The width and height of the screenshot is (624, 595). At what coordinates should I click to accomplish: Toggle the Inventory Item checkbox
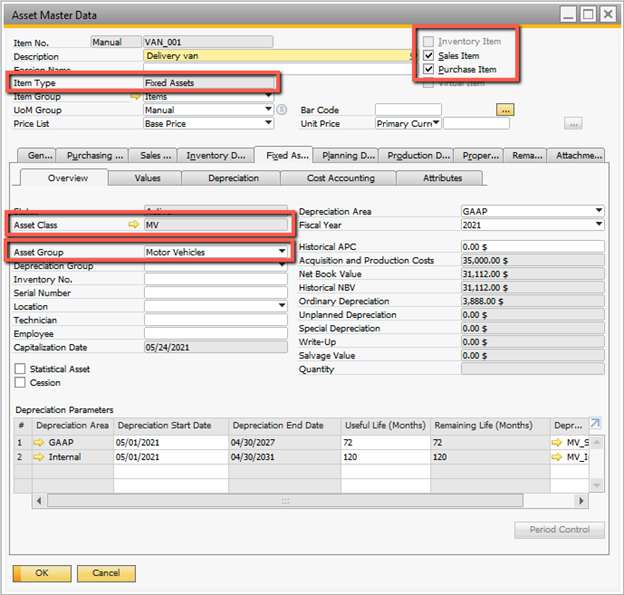pos(428,41)
